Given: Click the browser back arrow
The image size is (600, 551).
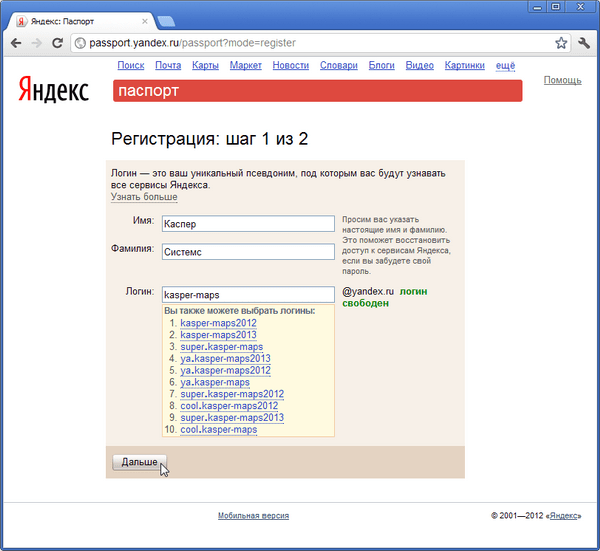Looking at the screenshot, I should (16, 43).
